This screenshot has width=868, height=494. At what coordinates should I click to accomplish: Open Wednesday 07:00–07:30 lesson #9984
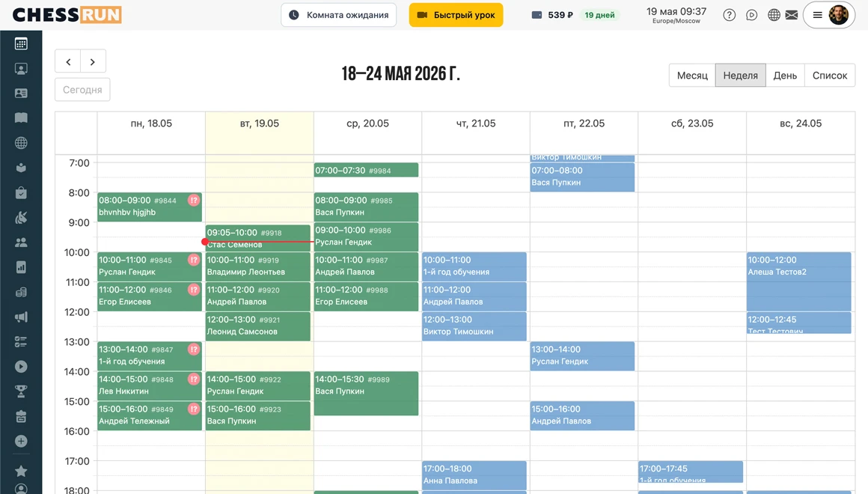click(366, 170)
